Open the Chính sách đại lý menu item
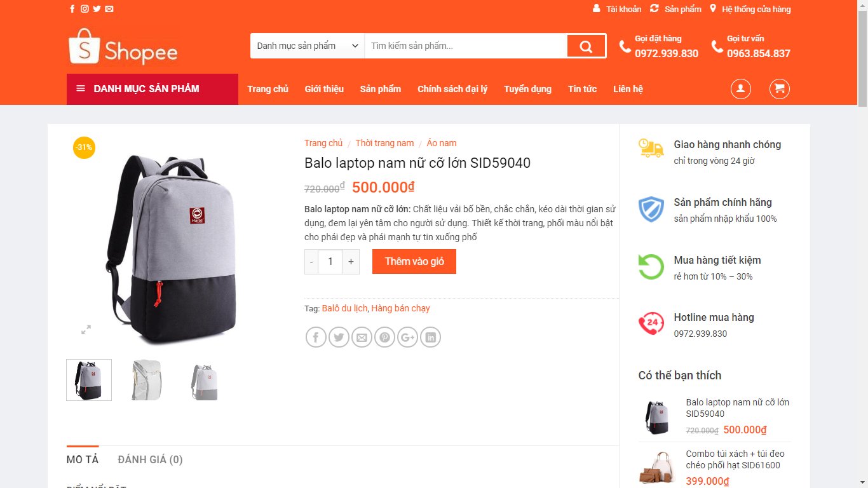 pos(452,89)
